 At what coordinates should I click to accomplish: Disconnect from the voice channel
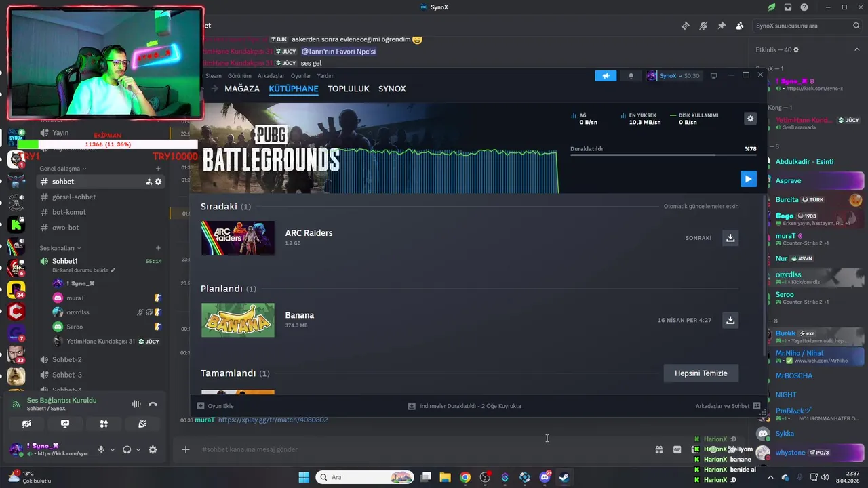153,404
